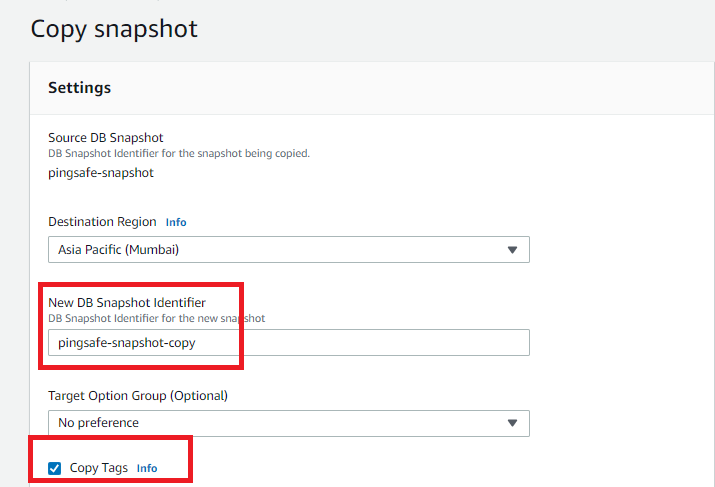Click the Asia Pacific (Mumbai) selected value

pyautogui.click(x=118, y=250)
